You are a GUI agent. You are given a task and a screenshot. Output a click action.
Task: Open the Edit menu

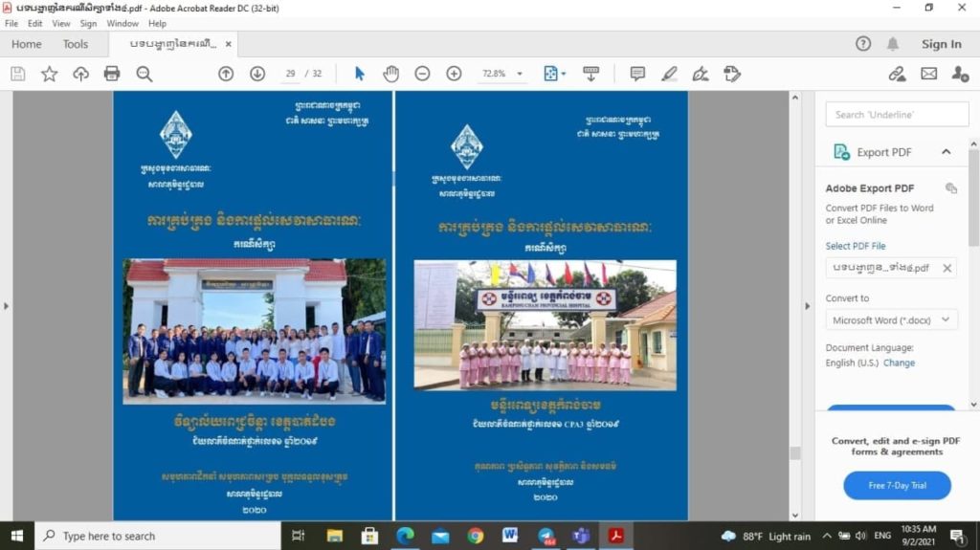35,23
